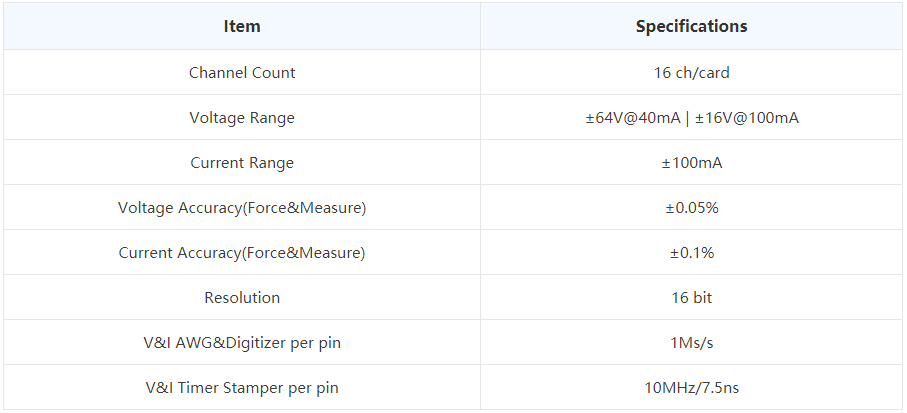The width and height of the screenshot is (907, 413).
Task: Click V&I Timer Stamper per pin label
Action: [x=242, y=388]
